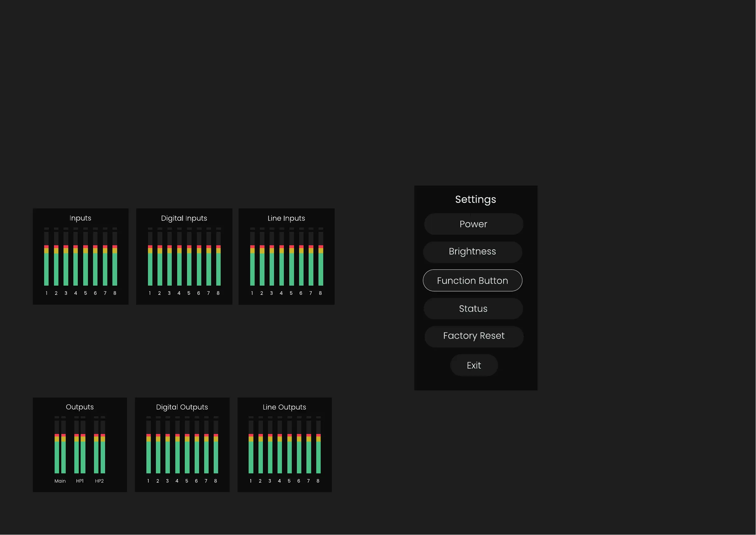Open the Status settings entry
Image resolution: width=756 pixels, height=535 pixels.
tap(473, 309)
